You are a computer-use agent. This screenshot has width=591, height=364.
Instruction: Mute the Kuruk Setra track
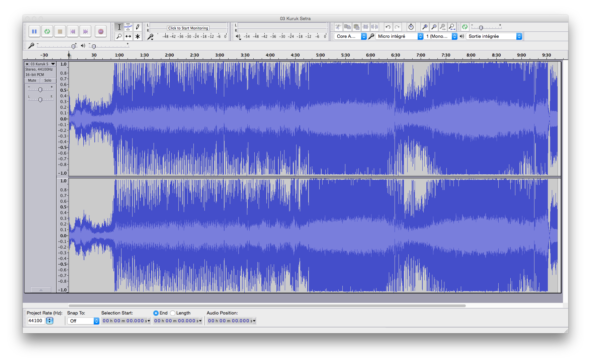[x=31, y=80]
